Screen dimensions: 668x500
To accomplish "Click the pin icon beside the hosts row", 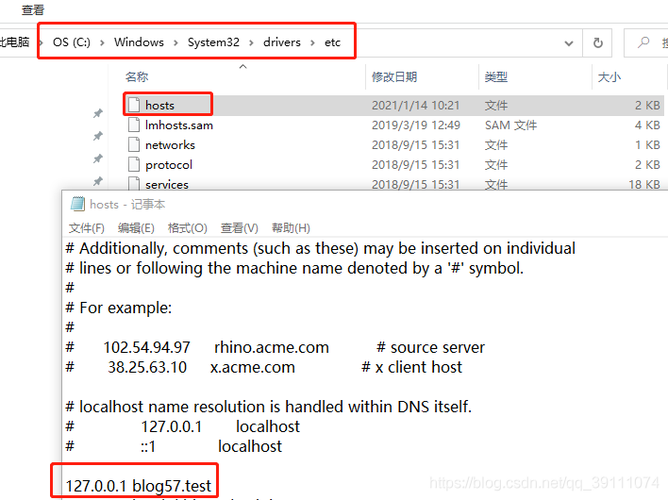I will [x=98, y=113].
